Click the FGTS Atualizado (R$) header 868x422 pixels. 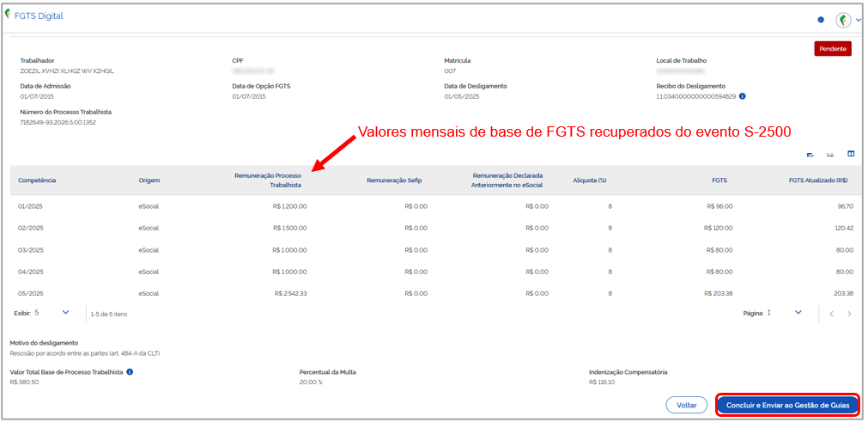[818, 180]
